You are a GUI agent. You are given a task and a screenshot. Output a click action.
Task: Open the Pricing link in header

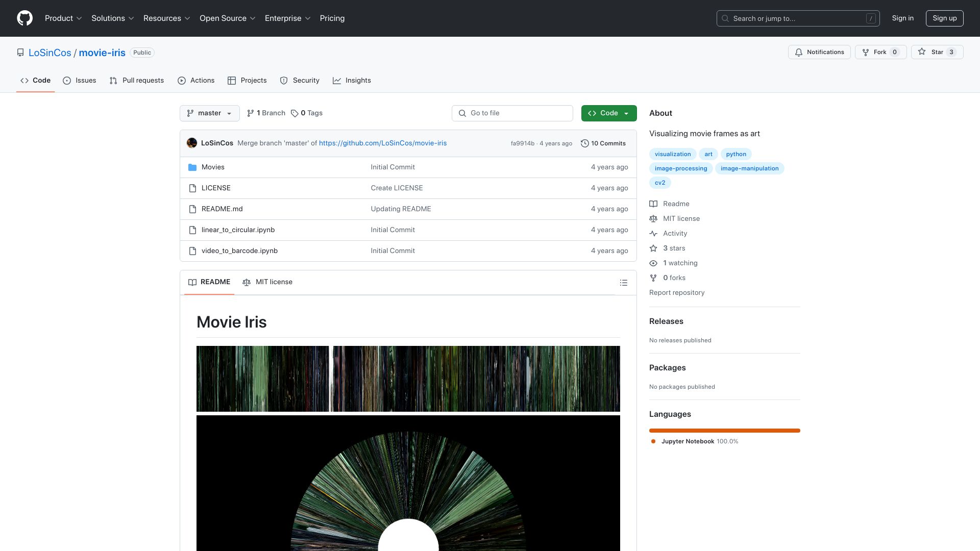pyautogui.click(x=332, y=18)
